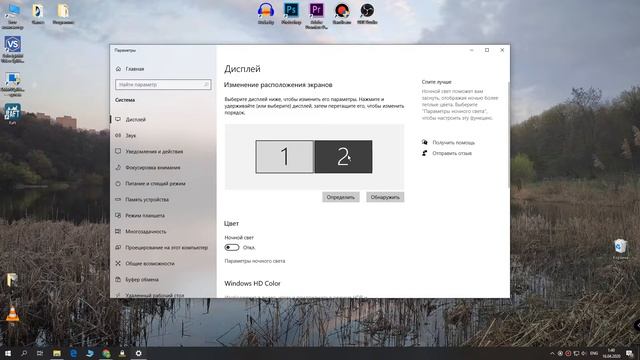Click the volume icon in system tray
Screen dimensions: 640x360
click(584, 353)
